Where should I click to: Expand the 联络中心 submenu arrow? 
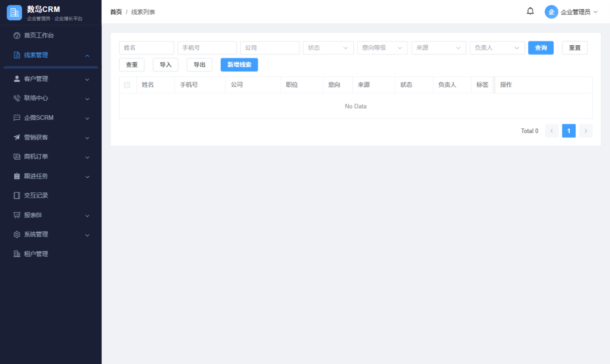click(87, 99)
